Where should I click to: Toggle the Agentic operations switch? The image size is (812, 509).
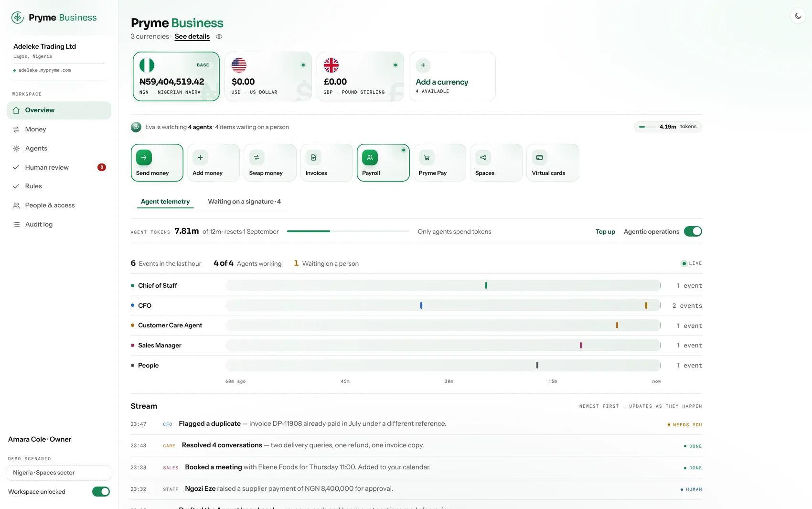(693, 231)
